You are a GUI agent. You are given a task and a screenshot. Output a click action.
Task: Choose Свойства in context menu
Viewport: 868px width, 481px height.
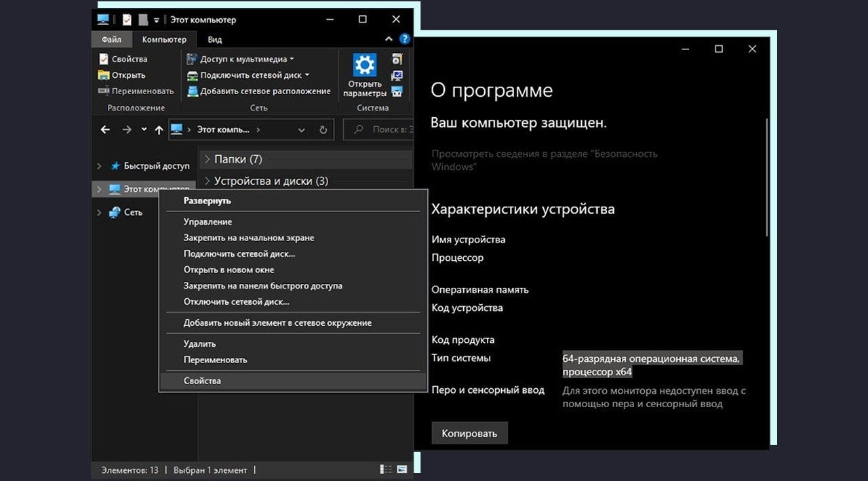pyautogui.click(x=292, y=381)
